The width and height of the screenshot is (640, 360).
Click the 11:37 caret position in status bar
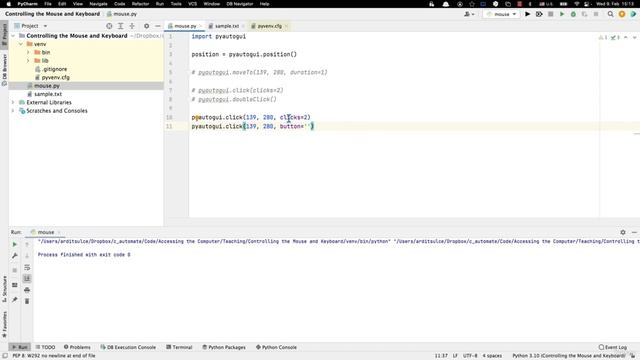point(441,356)
